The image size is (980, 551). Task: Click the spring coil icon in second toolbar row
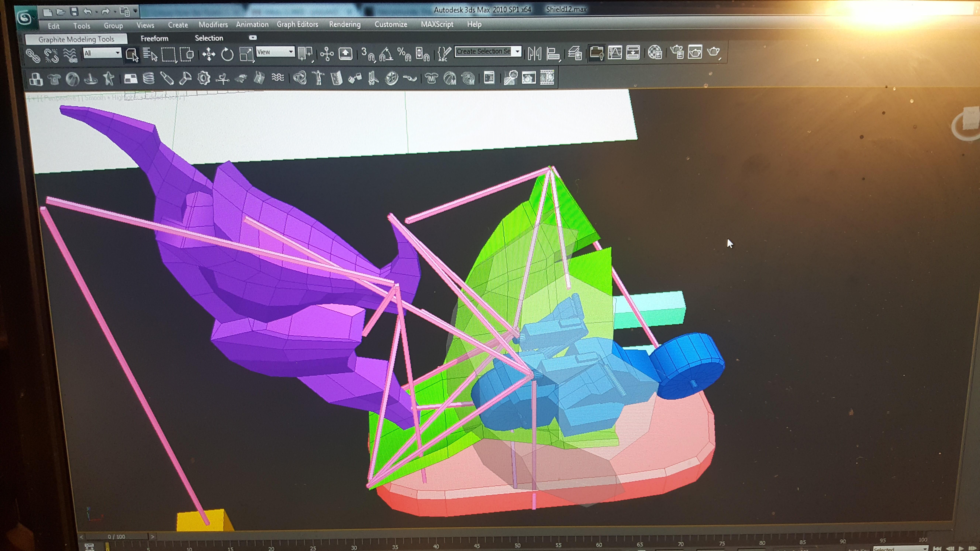click(148, 79)
